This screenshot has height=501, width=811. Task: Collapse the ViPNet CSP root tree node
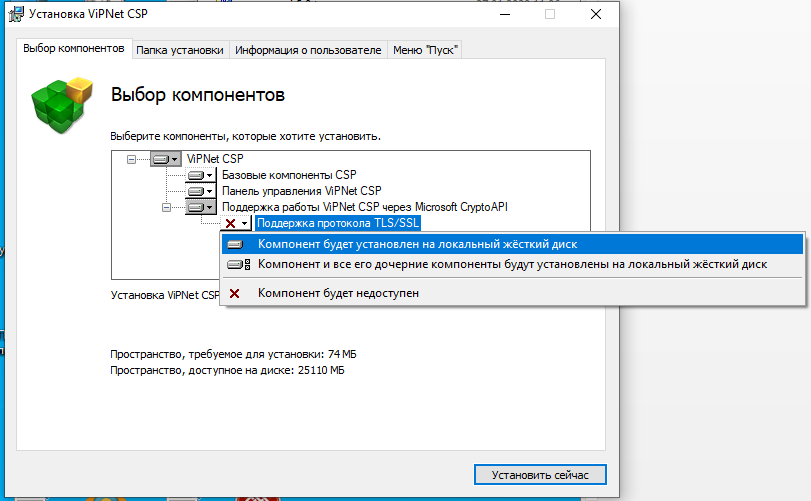coord(132,159)
